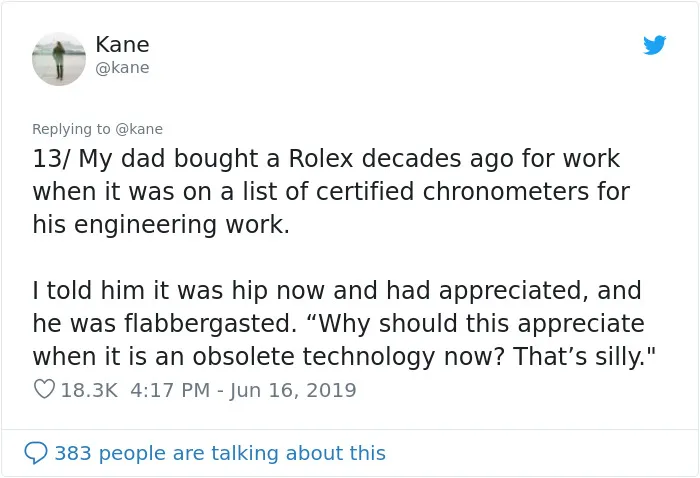The height and width of the screenshot is (478, 700).
Task: Click the word 'flabbergasted' in the tweet
Action: [208, 323]
